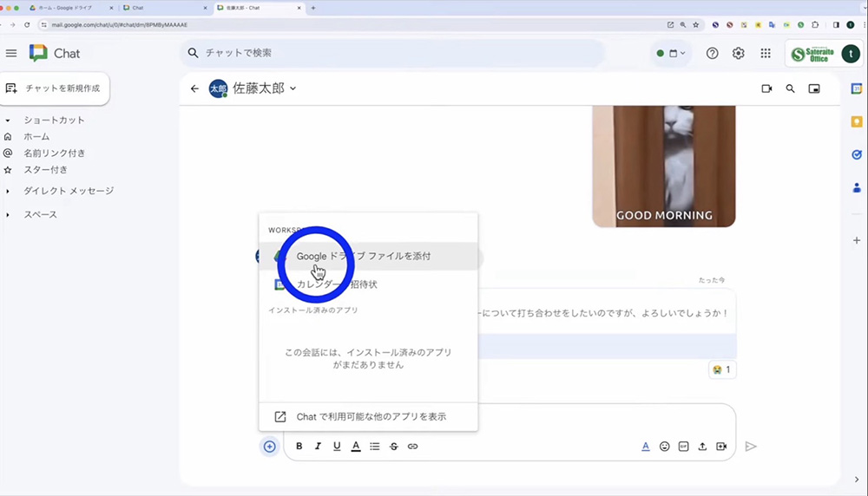Upload a file to the chat

(x=702, y=447)
